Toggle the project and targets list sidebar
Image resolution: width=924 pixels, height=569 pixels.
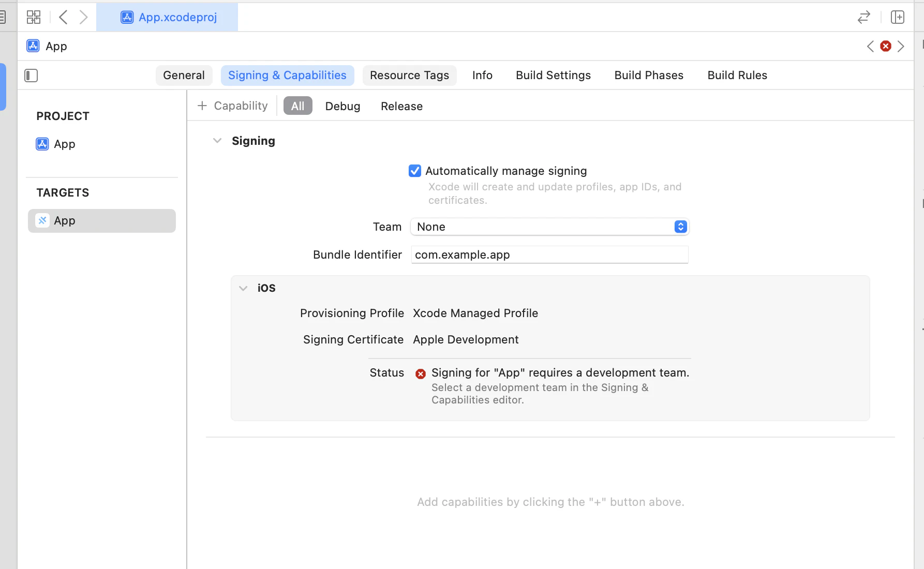[x=31, y=76]
